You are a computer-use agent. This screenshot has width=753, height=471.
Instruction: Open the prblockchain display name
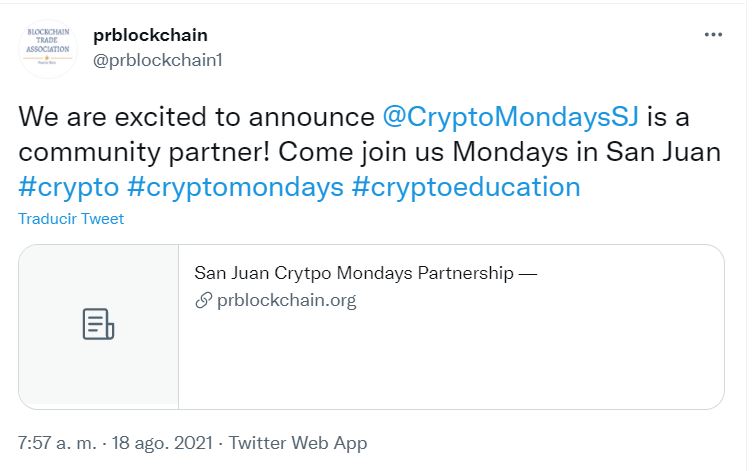[150, 35]
